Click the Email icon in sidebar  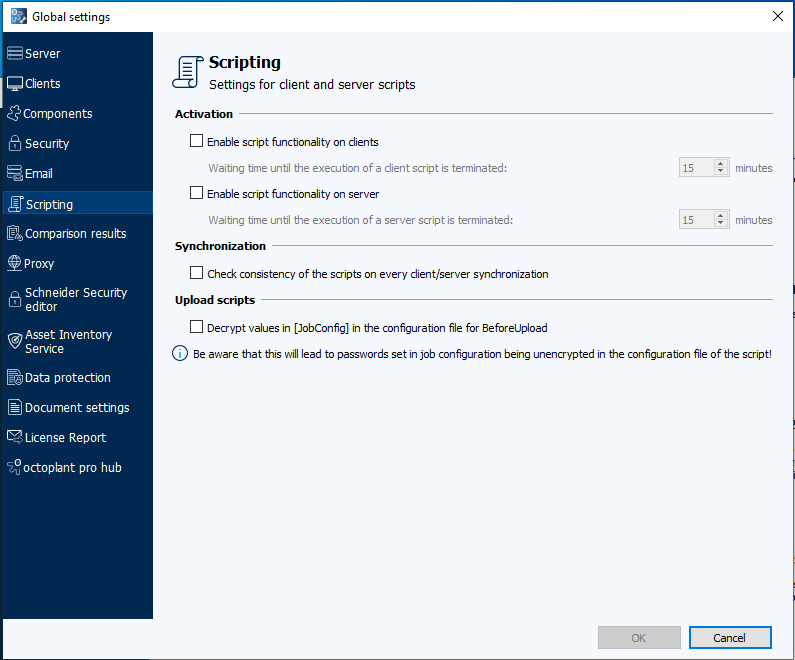[15, 173]
